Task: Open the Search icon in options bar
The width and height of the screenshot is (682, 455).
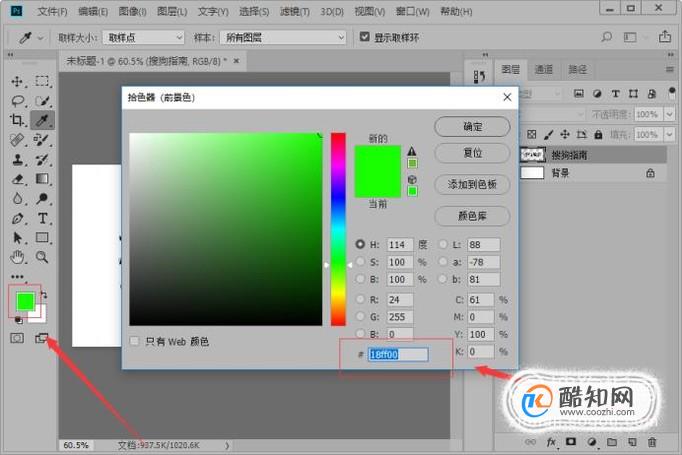Action: point(606,37)
